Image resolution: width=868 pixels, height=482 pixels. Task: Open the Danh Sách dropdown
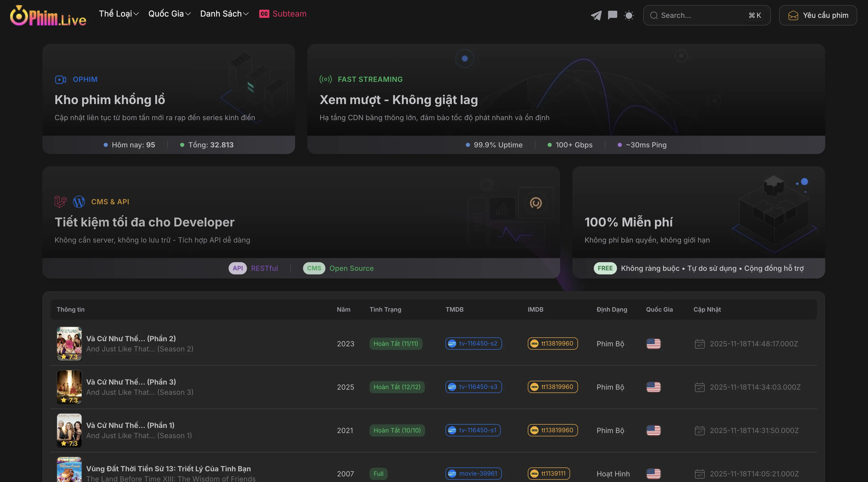click(x=224, y=14)
